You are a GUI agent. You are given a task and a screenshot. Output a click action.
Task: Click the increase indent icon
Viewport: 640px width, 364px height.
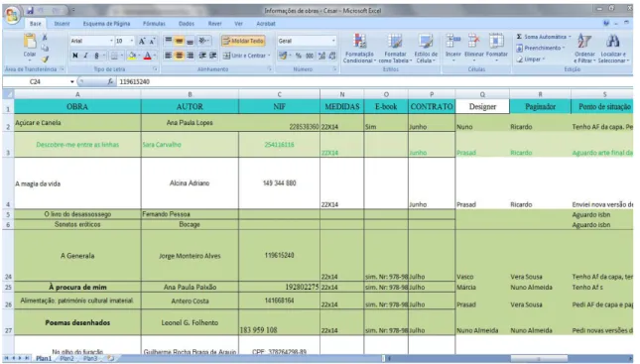pos(213,56)
